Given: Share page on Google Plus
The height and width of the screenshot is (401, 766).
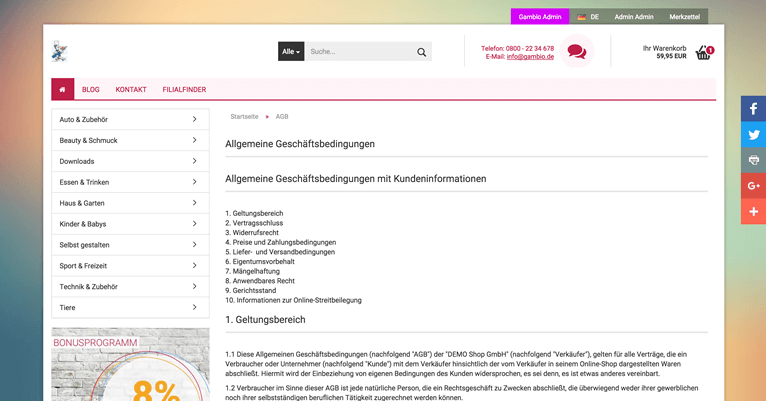Looking at the screenshot, I should coord(753,186).
